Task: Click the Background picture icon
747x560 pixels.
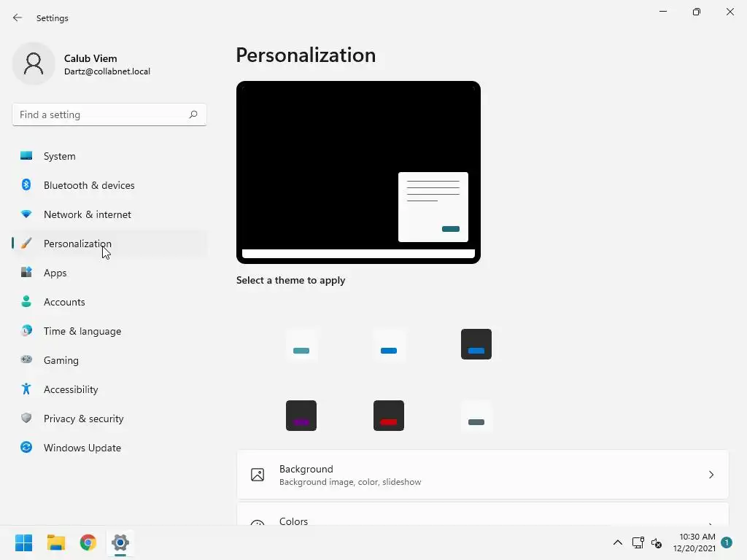Action: (x=258, y=475)
